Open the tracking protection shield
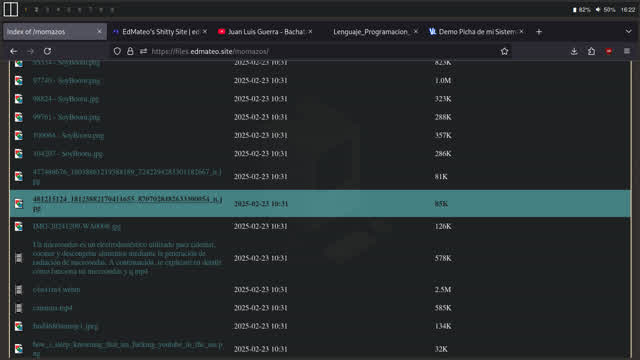 117,51
